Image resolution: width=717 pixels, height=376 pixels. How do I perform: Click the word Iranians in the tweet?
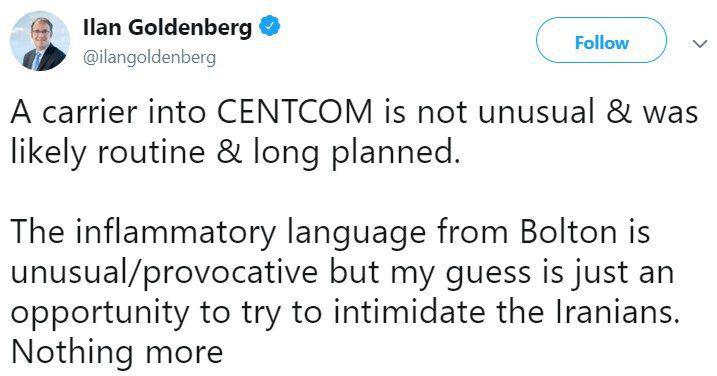click(x=617, y=312)
